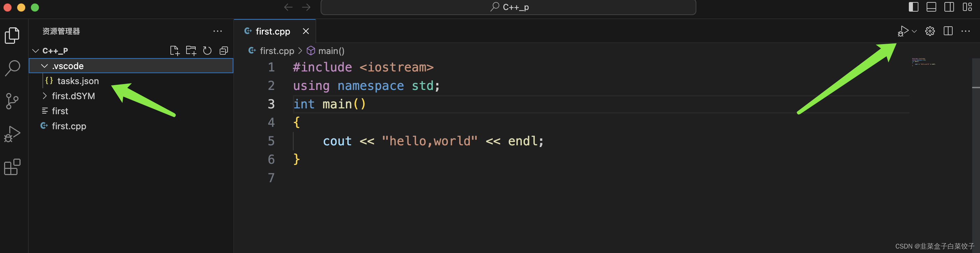Click first.cpp in the breadcrumb
This screenshot has height=253, width=980.
(x=276, y=51)
